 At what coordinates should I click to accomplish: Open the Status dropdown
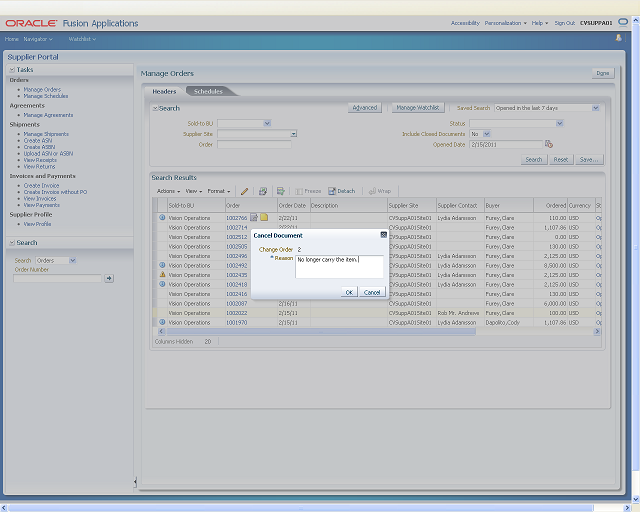(x=560, y=123)
